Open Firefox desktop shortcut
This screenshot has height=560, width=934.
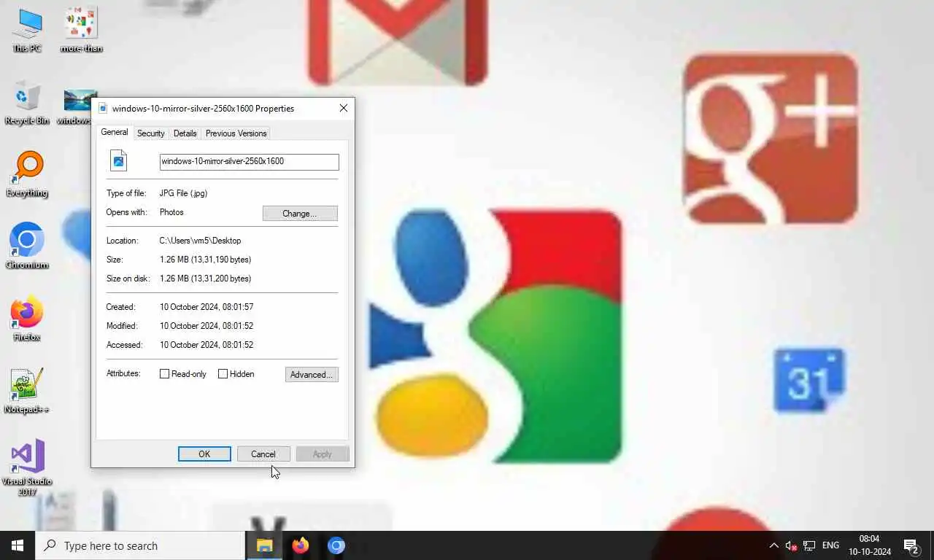[x=27, y=319]
